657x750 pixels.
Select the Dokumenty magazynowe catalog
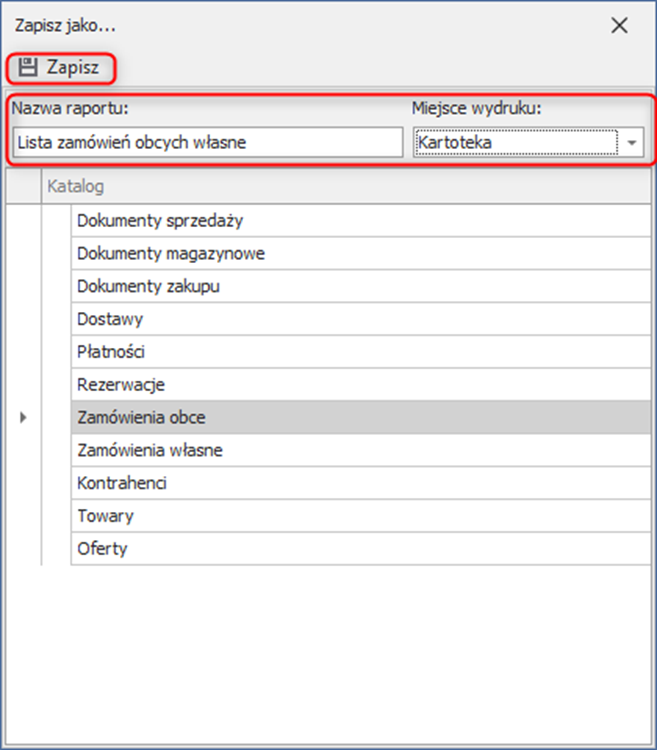pyautogui.click(x=360, y=254)
